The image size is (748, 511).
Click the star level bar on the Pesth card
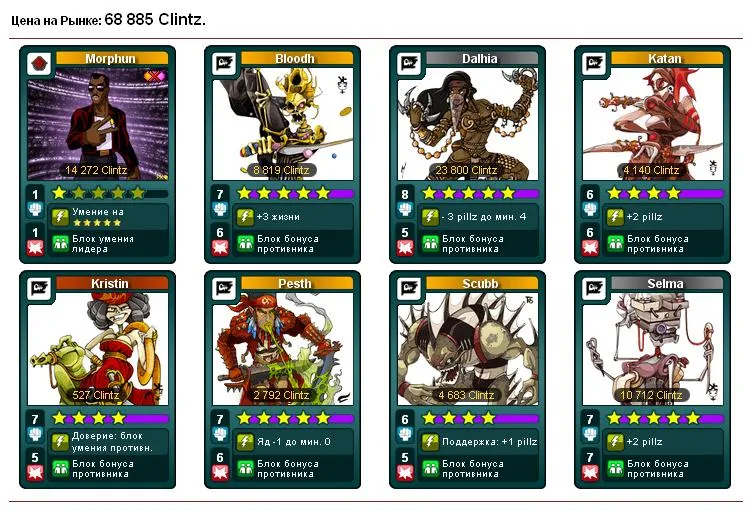tap(295, 418)
